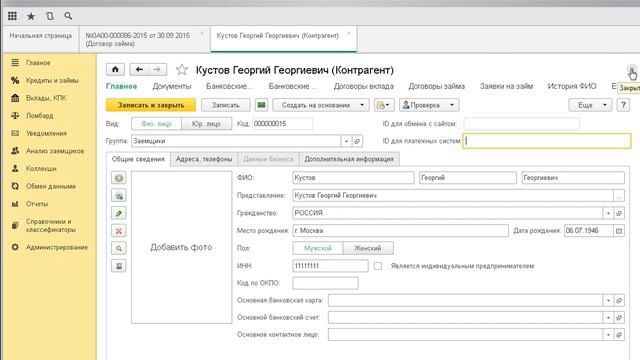Click the ИНН input field
This screenshot has width=640, height=360.
pyautogui.click(x=330, y=266)
